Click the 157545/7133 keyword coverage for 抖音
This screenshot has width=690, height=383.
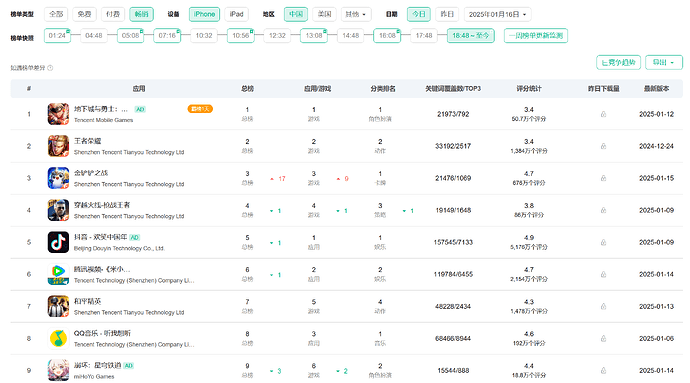click(453, 242)
